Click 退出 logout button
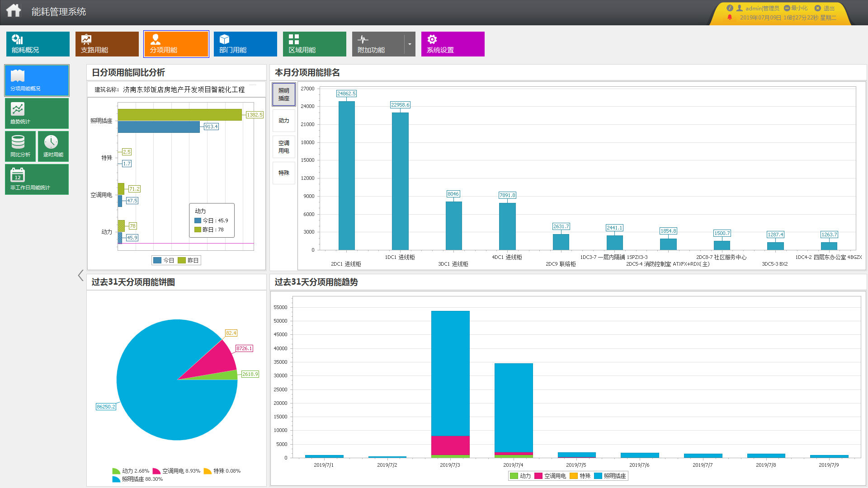Image resolution: width=868 pixels, height=488 pixels. click(x=825, y=8)
